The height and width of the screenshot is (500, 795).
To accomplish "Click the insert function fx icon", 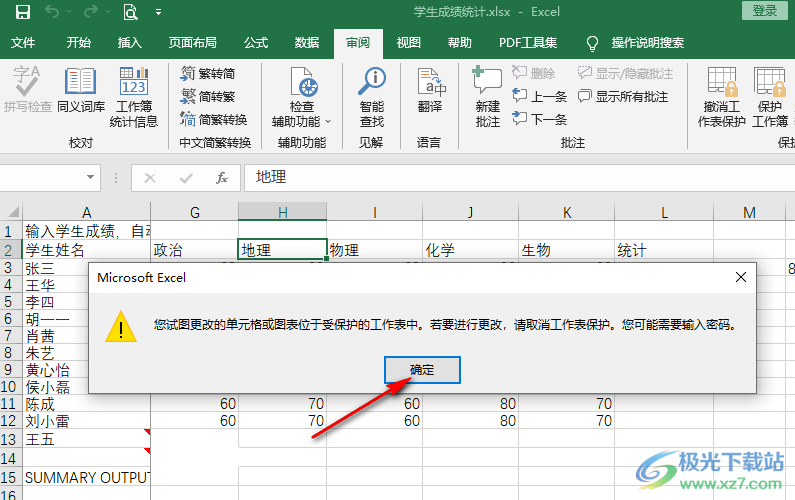I will coord(222,178).
